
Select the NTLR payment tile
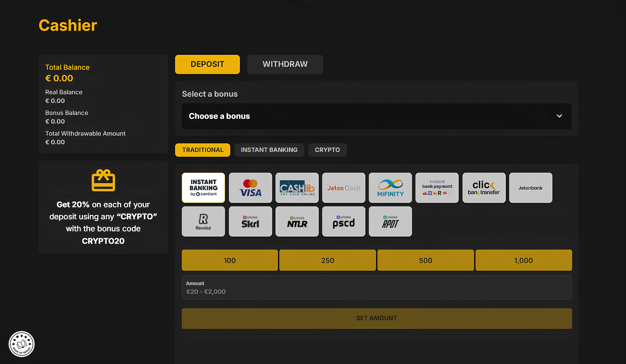297,221
